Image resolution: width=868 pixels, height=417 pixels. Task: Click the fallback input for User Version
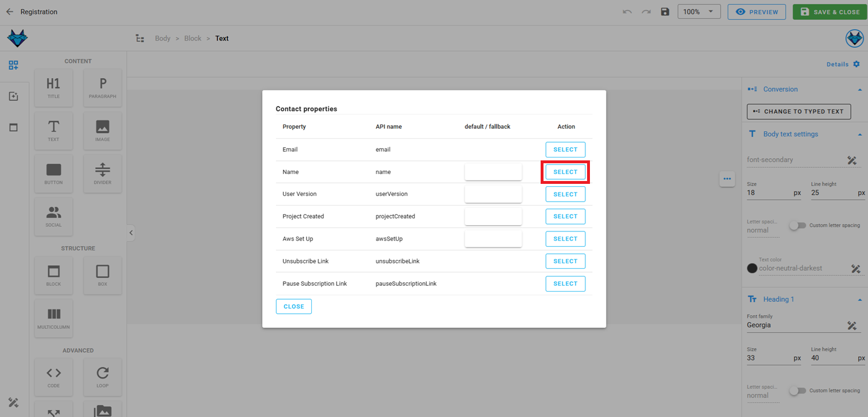(x=492, y=194)
